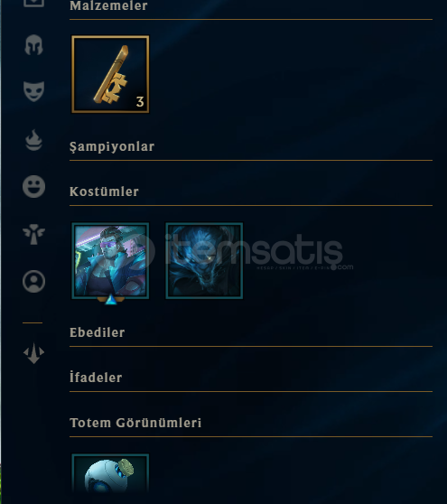Click the summoner profile icon in sidebar
This screenshot has width=447, height=504.
(33, 281)
